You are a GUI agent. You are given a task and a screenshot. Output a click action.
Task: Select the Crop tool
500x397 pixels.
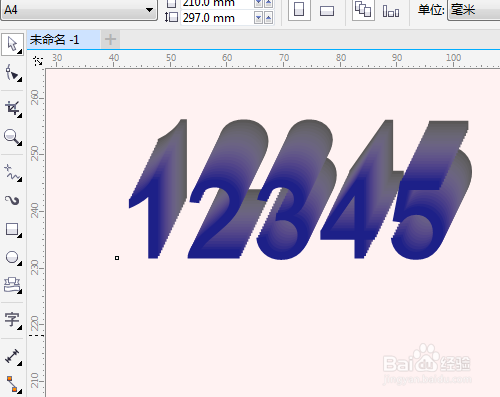[x=12, y=109]
